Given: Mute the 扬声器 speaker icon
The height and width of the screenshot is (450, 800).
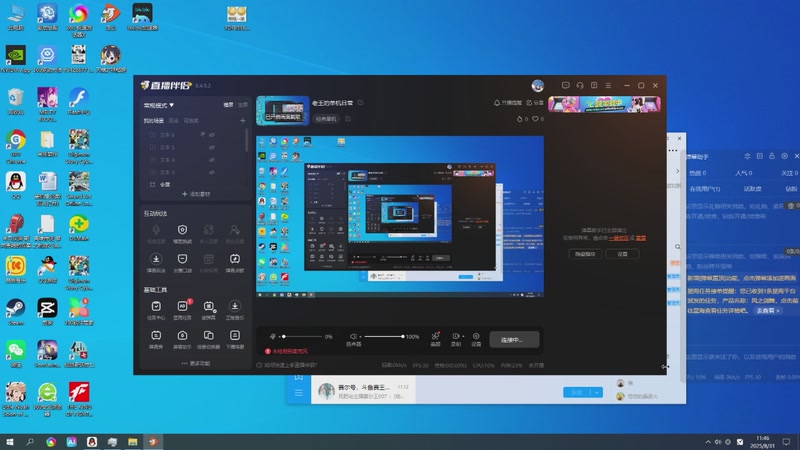Looking at the screenshot, I should (353, 337).
